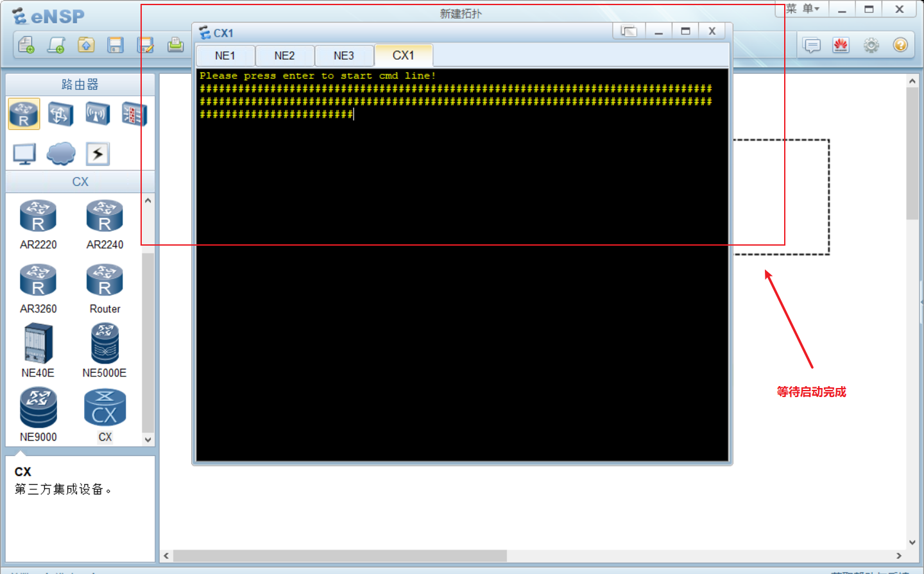Pick the AR2220 router device
The width and height of the screenshot is (924, 574).
tap(38, 224)
